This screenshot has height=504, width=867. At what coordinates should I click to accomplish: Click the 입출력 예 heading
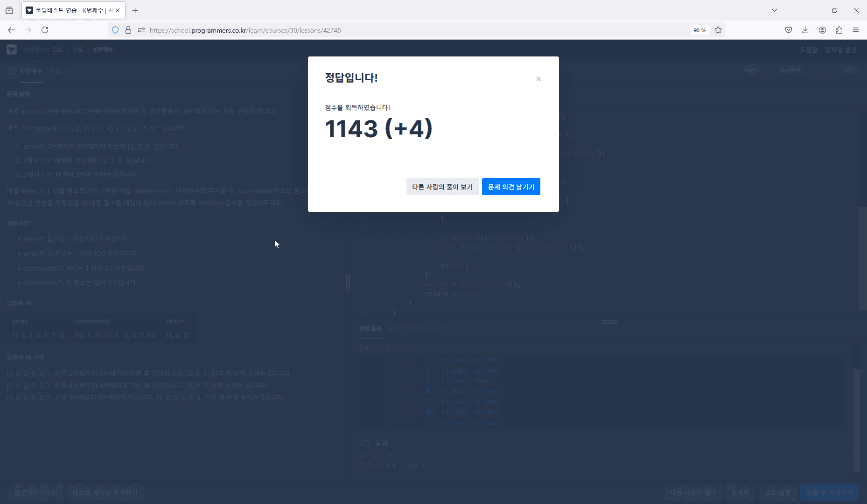[19, 303]
